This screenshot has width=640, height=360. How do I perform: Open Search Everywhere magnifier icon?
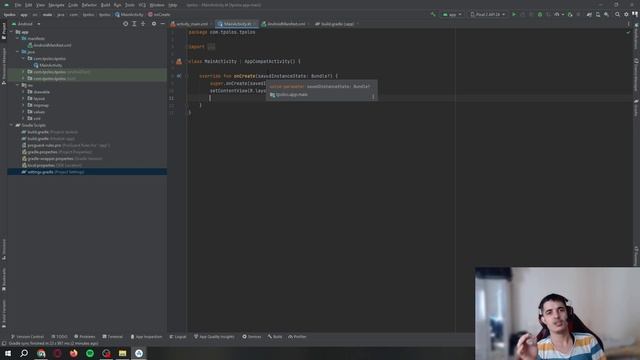(x=617, y=14)
